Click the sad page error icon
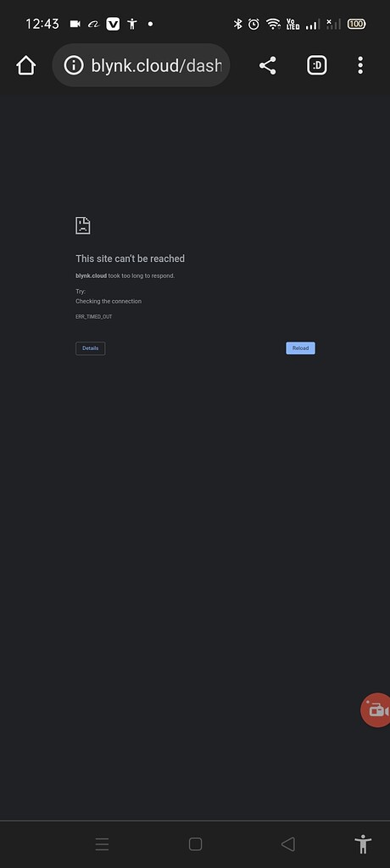 coord(82,225)
